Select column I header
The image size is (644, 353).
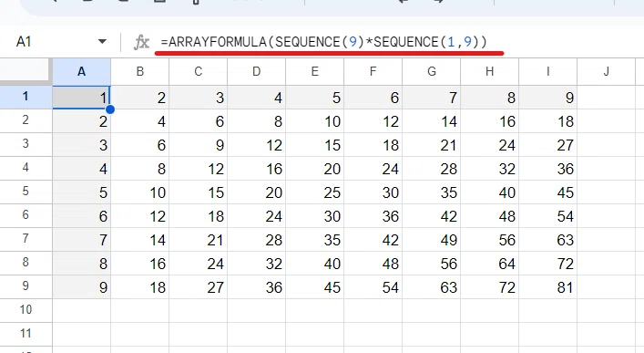(x=548, y=71)
